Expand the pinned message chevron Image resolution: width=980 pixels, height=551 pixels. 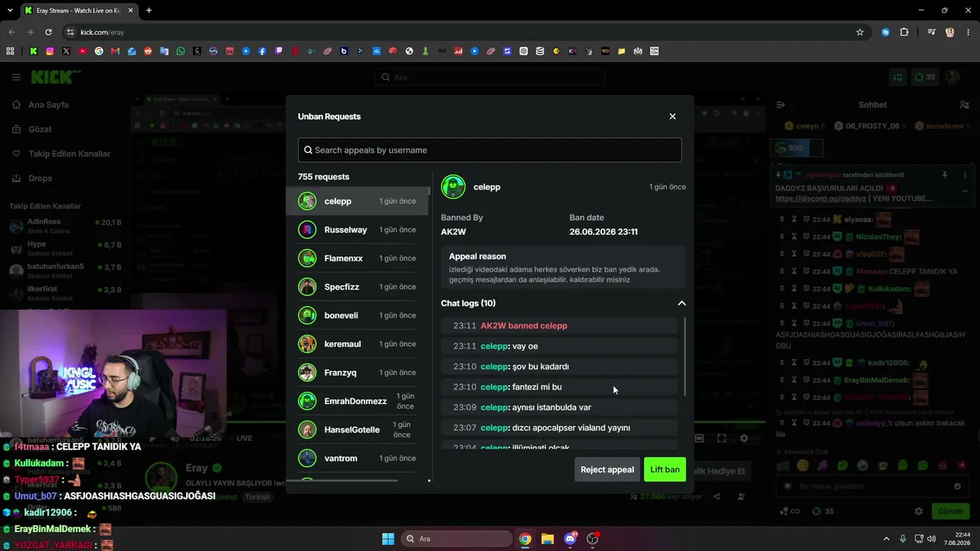tap(965, 191)
